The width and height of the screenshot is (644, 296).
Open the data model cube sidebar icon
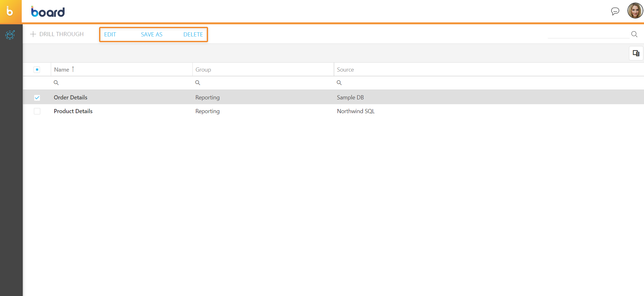[10, 35]
